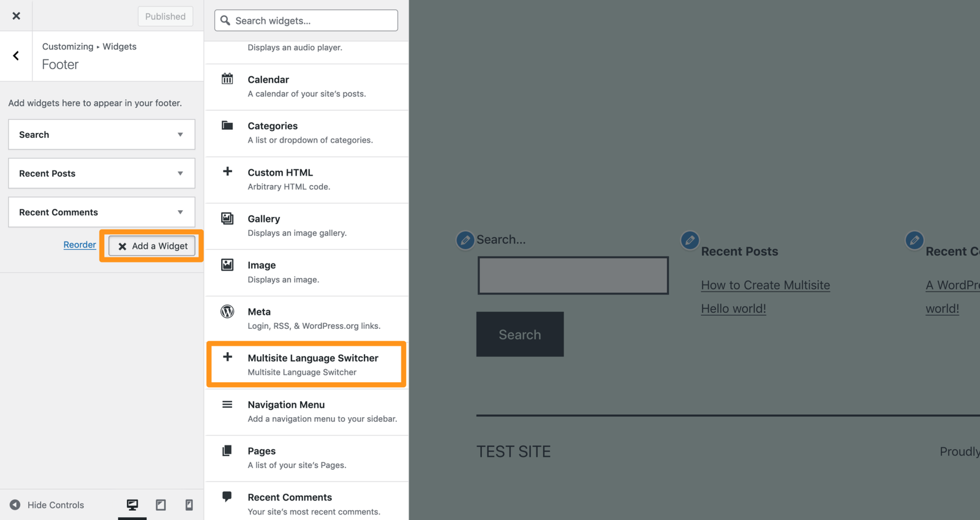Viewport: 980px width, 520px height.
Task: Switch to desktop preview device icon
Action: (132, 505)
